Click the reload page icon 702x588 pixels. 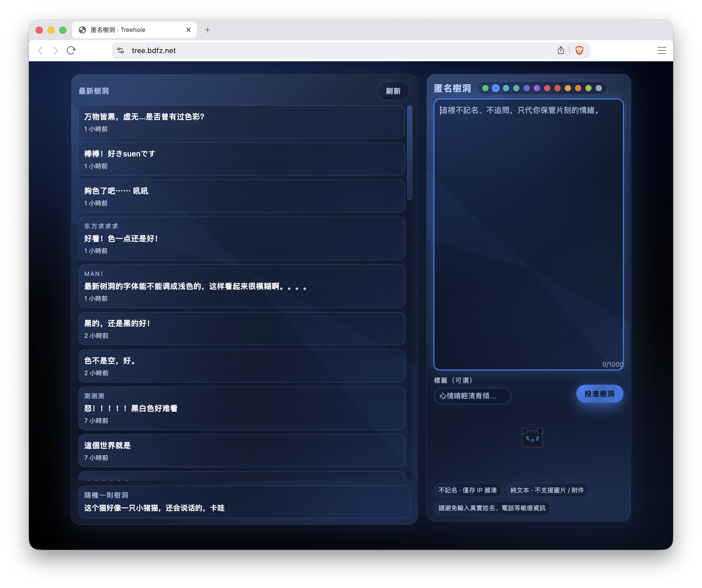coord(71,51)
